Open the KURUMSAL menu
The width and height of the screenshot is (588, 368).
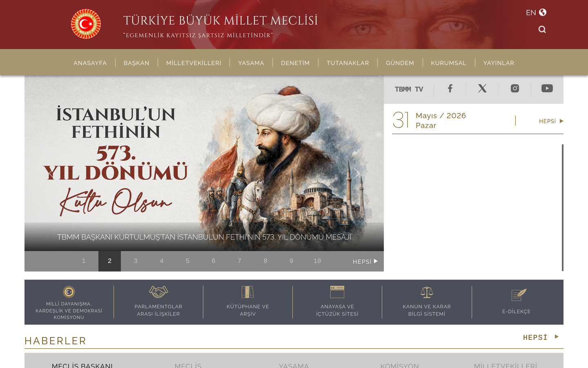(x=448, y=63)
